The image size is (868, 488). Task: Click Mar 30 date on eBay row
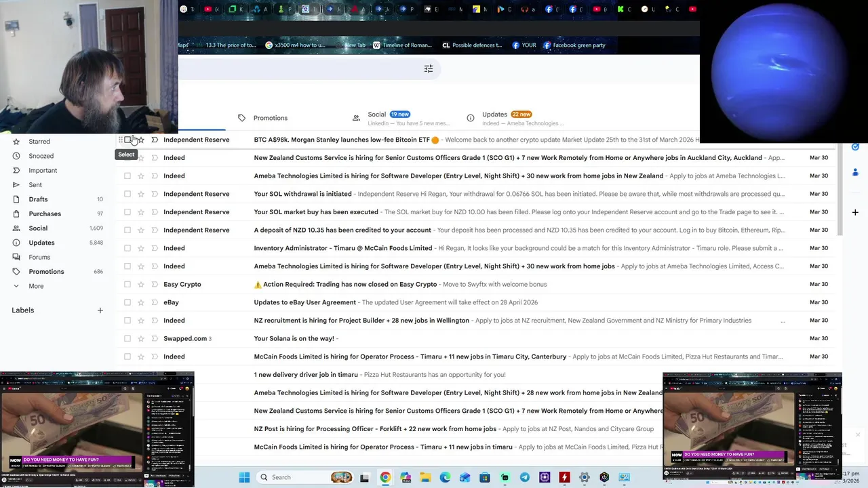coord(818,302)
